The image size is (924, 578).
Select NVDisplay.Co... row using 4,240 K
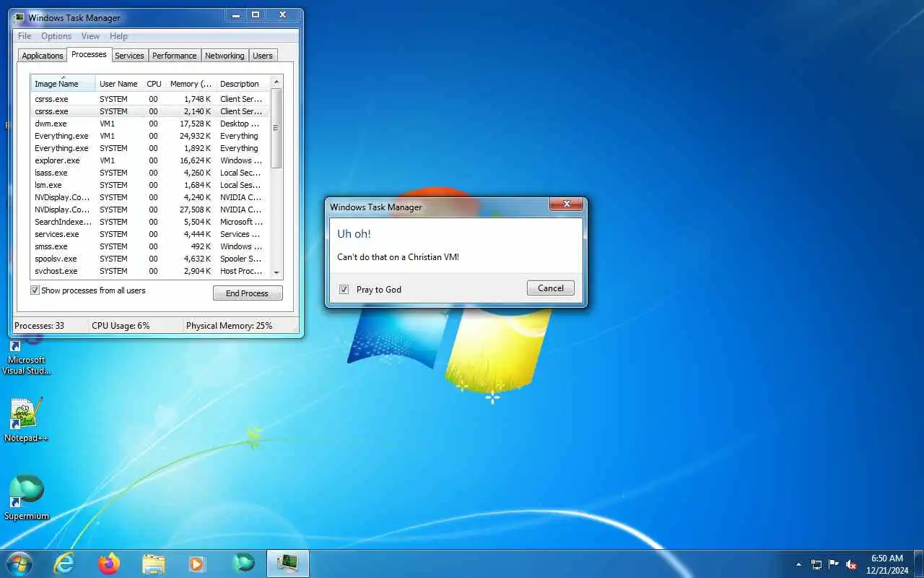(x=150, y=197)
